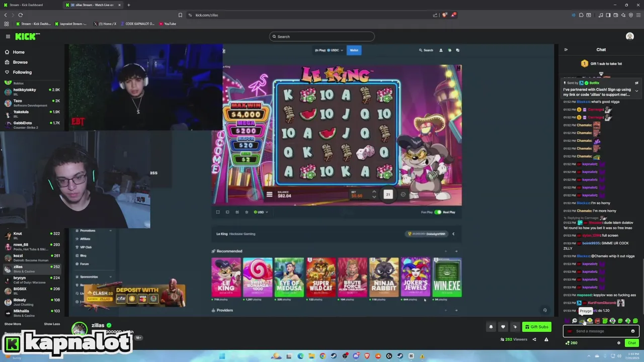Open Following in sidebar
This screenshot has width=644, height=362.
click(x=22, y=72)
